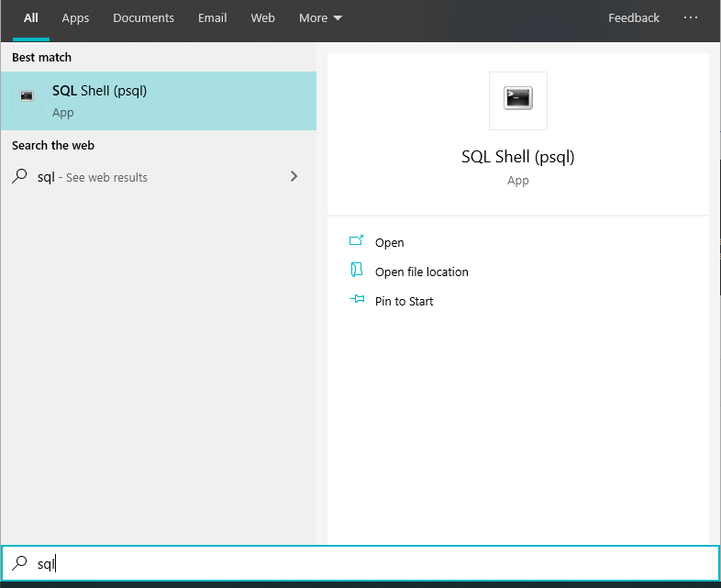The width and height of the screenshot is (721, 588).
Task: Switch to the Apps filter tab
Action: [75, 18]
